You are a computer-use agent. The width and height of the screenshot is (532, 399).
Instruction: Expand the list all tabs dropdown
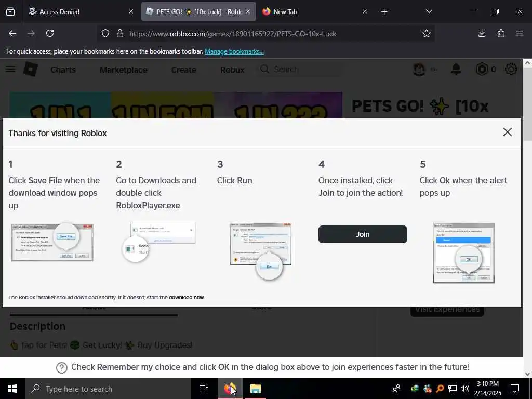pos(429,11)
